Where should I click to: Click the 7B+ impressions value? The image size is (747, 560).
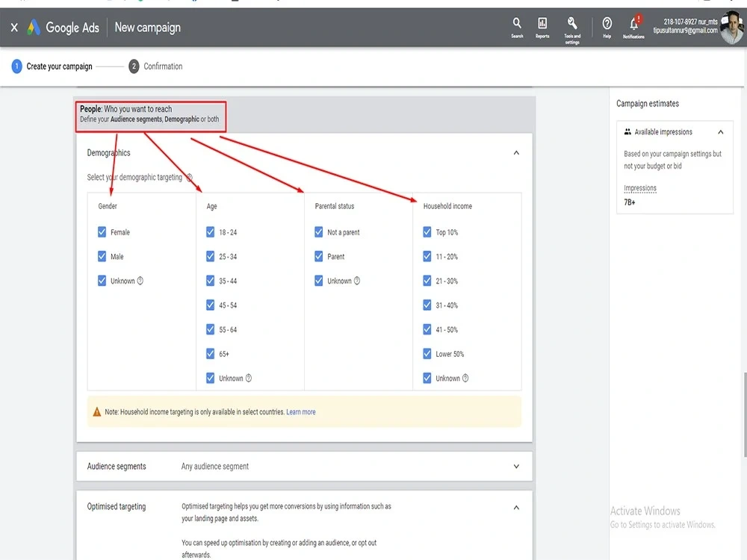(x=629, y=202)
